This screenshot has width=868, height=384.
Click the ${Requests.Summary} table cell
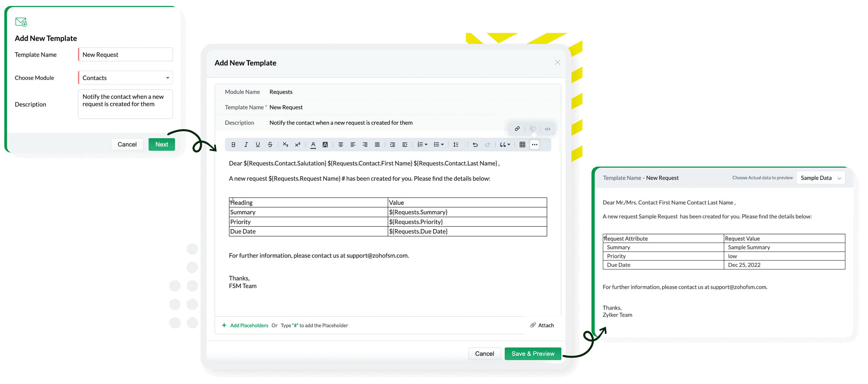pyautogui.click(x=467, y=212)
